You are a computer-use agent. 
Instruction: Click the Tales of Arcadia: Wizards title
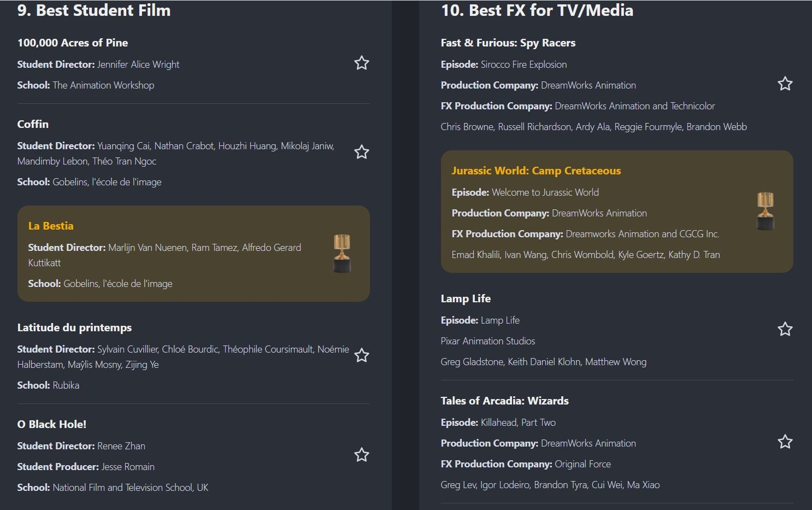(x=504, y=401)
